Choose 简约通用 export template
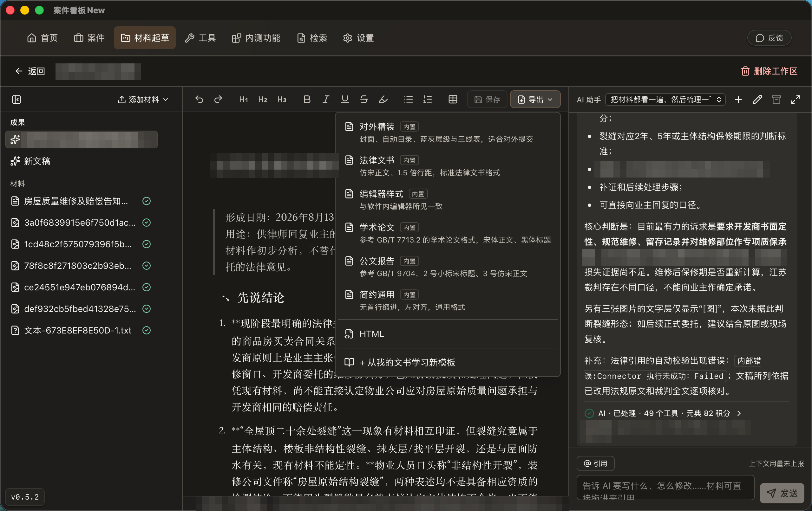The image size is (812, 511). tap(448, 300)
